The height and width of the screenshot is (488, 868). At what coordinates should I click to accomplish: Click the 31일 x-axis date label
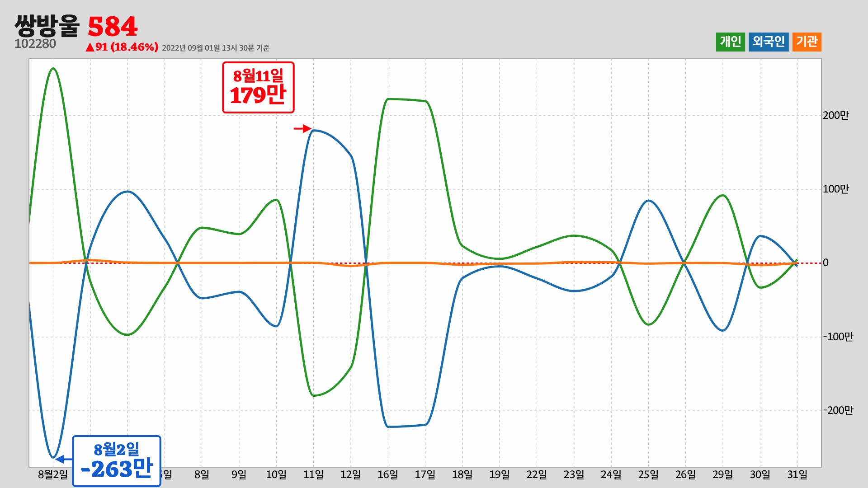tap(797, 474)
